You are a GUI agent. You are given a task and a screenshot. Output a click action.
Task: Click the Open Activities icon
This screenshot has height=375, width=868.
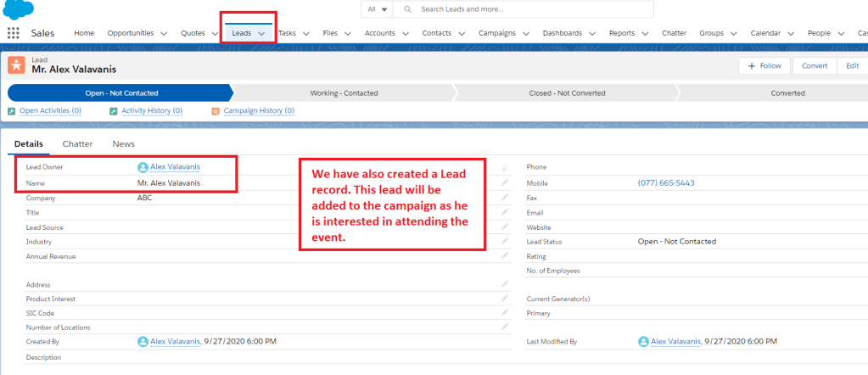click(x=12, y=111)
